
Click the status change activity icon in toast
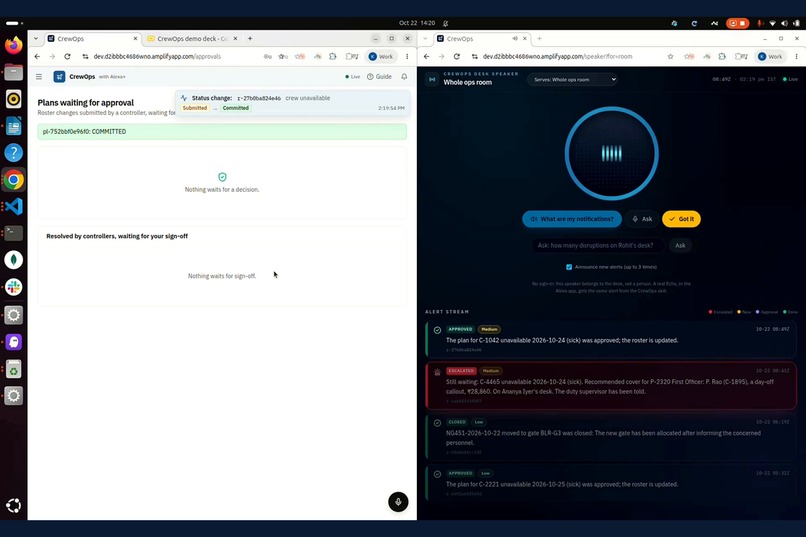click(184, 98)
